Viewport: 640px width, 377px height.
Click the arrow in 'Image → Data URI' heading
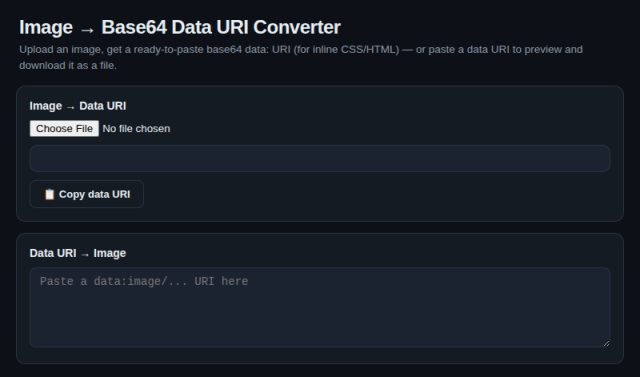71,107
